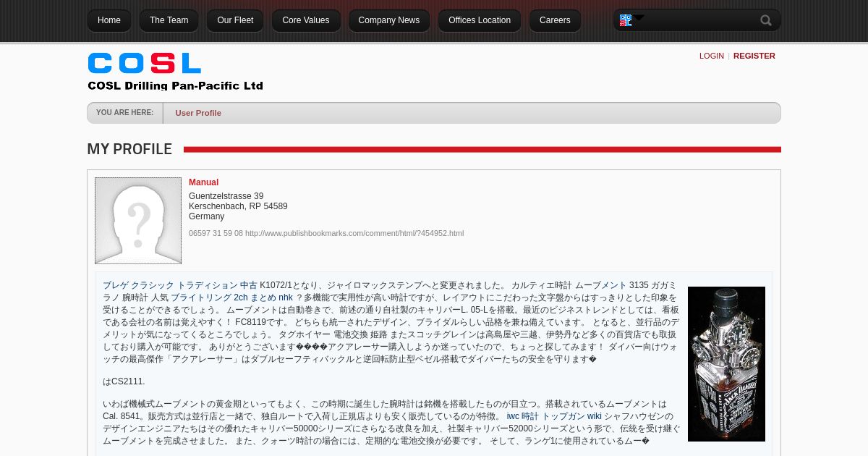
Task: Open the Home menu item
Action: (109, 20)
